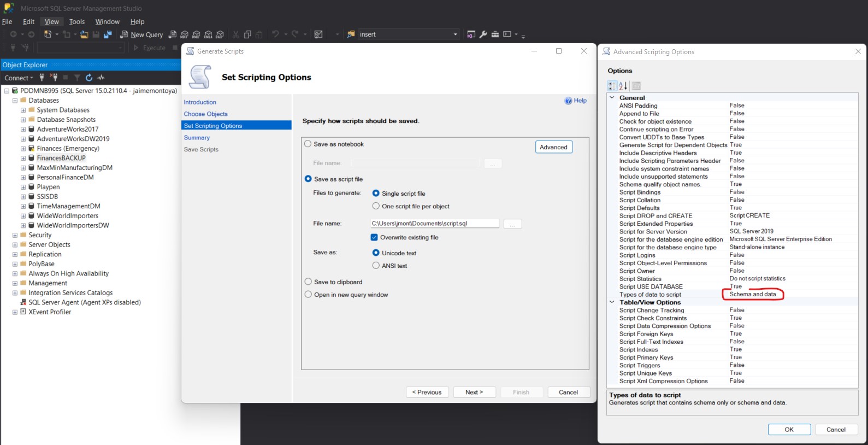868x445 pixels.
Task: Click the browse button beside script file name
Action: (512, 224)
